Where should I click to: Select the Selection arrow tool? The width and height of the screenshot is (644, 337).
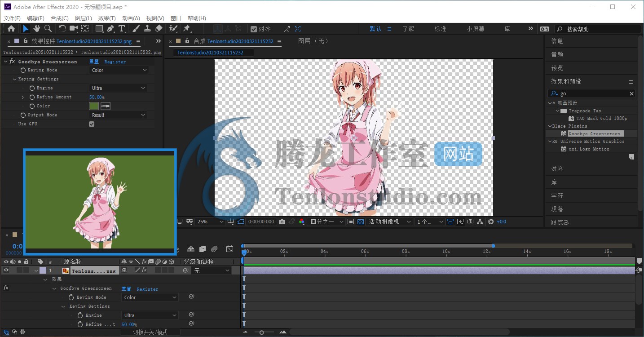click(x=26, y=29)
